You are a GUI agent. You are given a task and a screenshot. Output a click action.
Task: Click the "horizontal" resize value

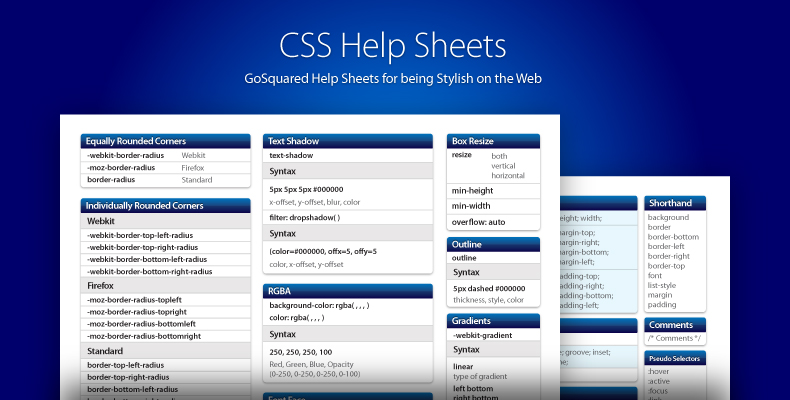[x=508, y=175]
